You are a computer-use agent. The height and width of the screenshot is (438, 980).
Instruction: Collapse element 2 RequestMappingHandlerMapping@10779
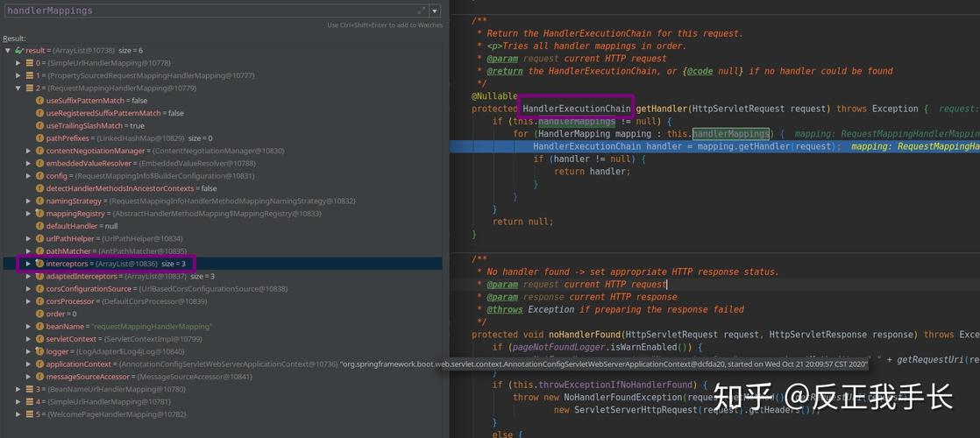pos(18,88)
